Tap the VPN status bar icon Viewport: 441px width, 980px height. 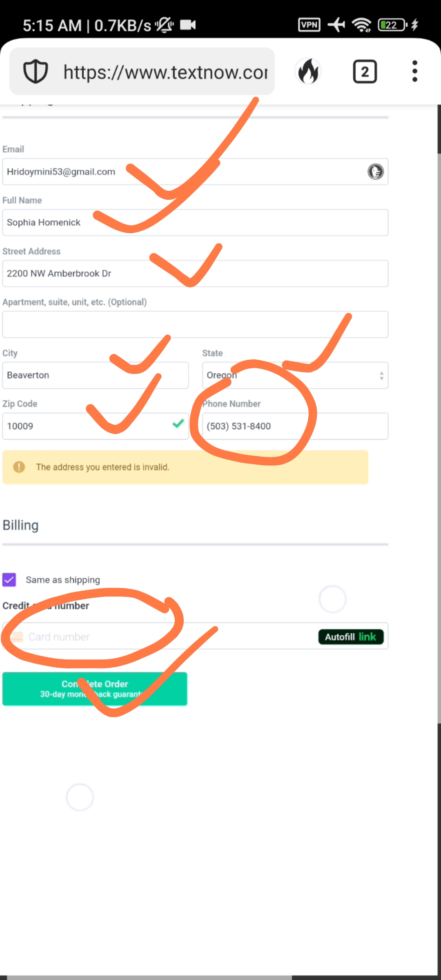[309, 25]
